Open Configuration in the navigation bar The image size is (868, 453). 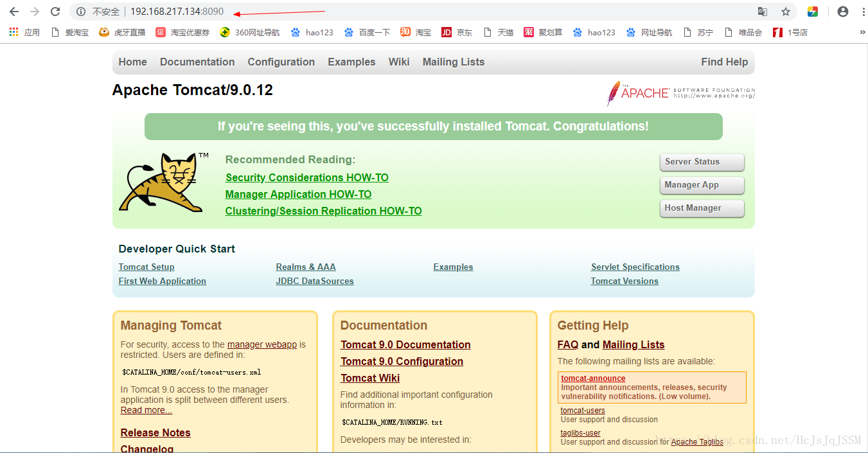click(x=281, y=62)
